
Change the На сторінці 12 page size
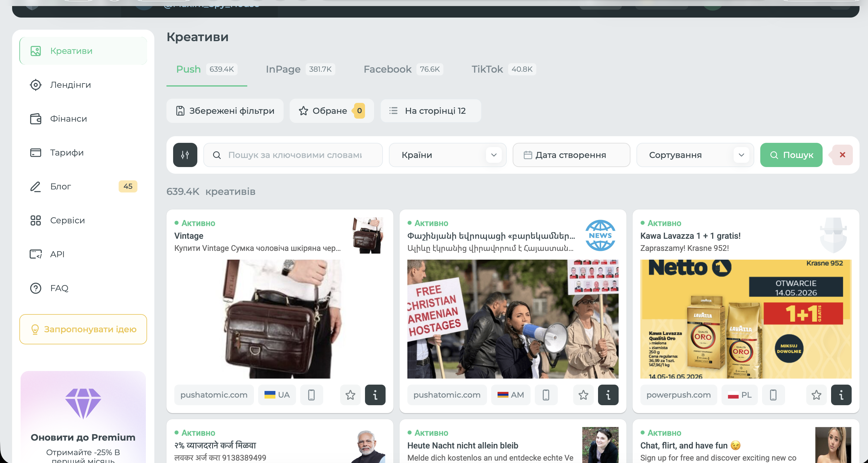click(x=431, y=111)
